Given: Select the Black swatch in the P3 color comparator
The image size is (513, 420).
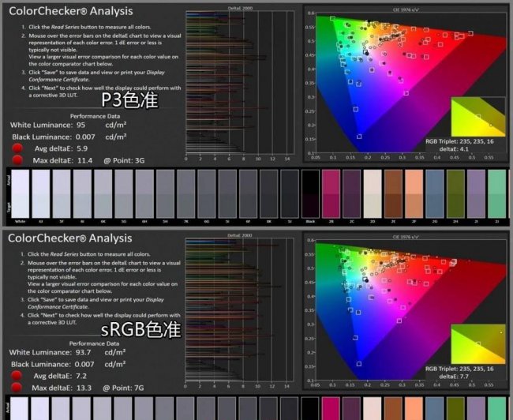Looking at the screenshot, I should pos(310,193).
